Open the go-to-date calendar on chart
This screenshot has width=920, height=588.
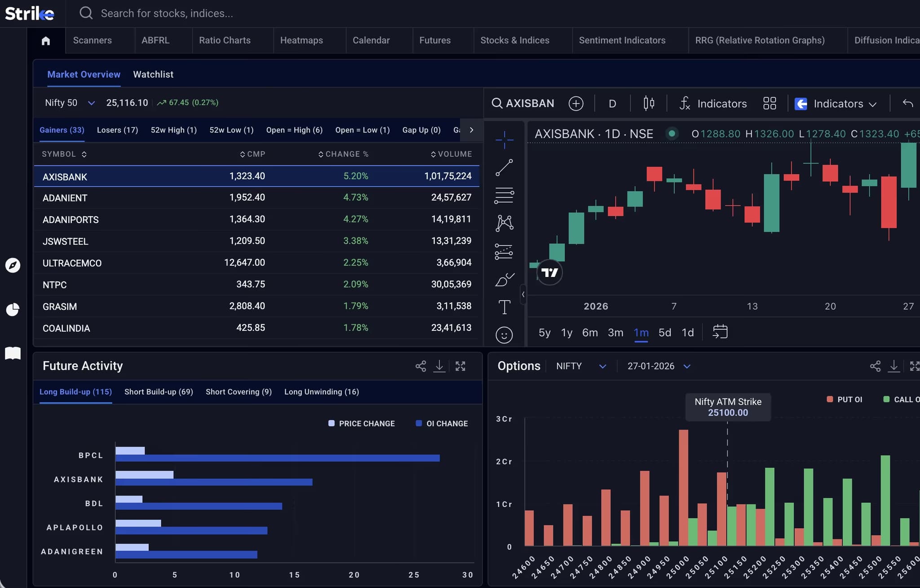click(720, 332)
